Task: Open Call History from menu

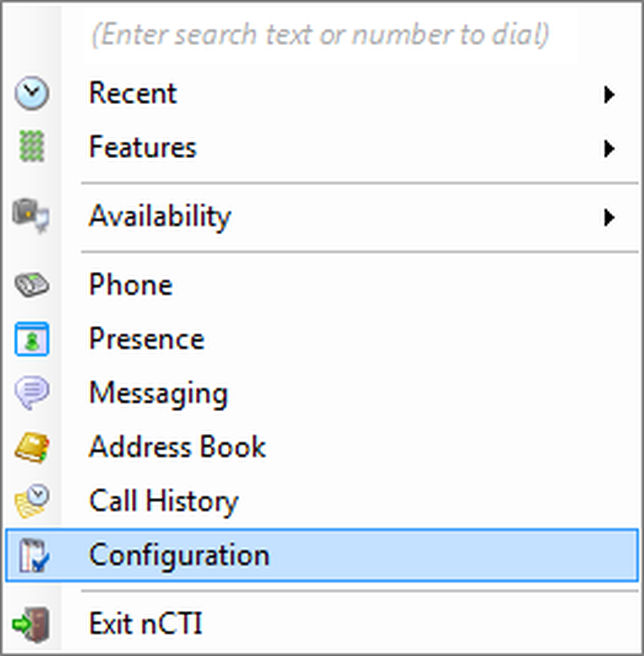Action: (163, 501)
